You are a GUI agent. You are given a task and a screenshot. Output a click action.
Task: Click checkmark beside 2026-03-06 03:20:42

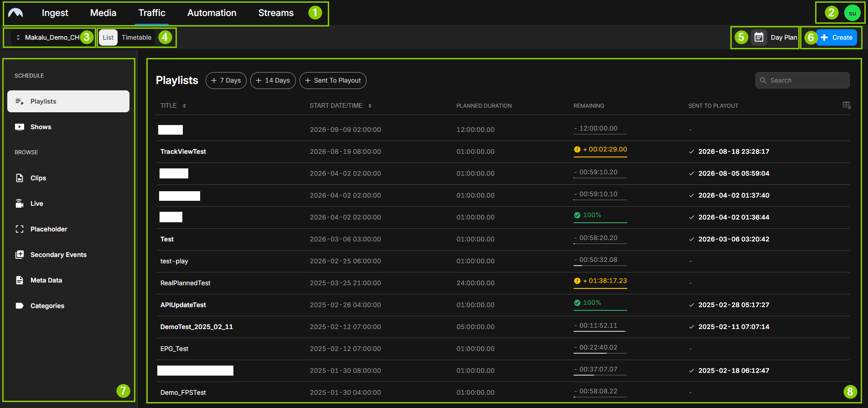pos(692,239)
